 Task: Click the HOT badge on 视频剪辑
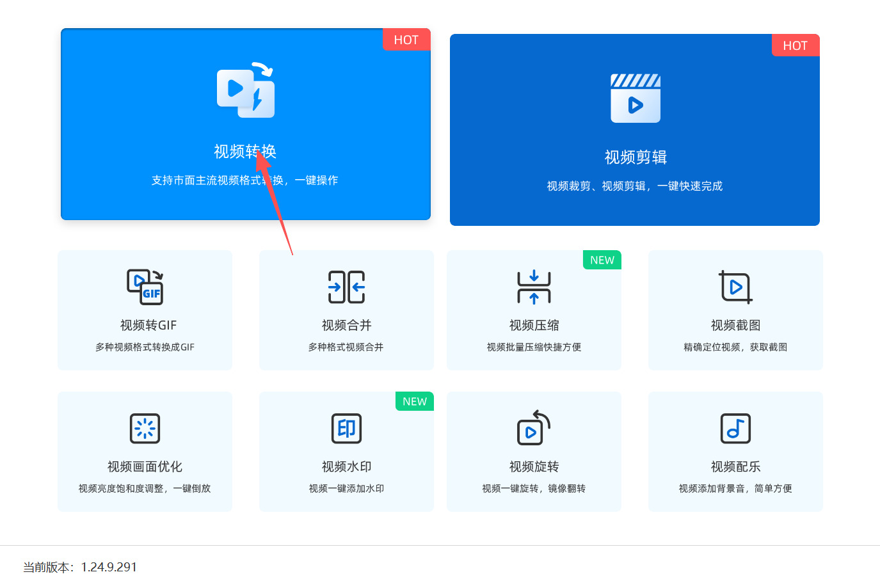click(x=796, y=45)
